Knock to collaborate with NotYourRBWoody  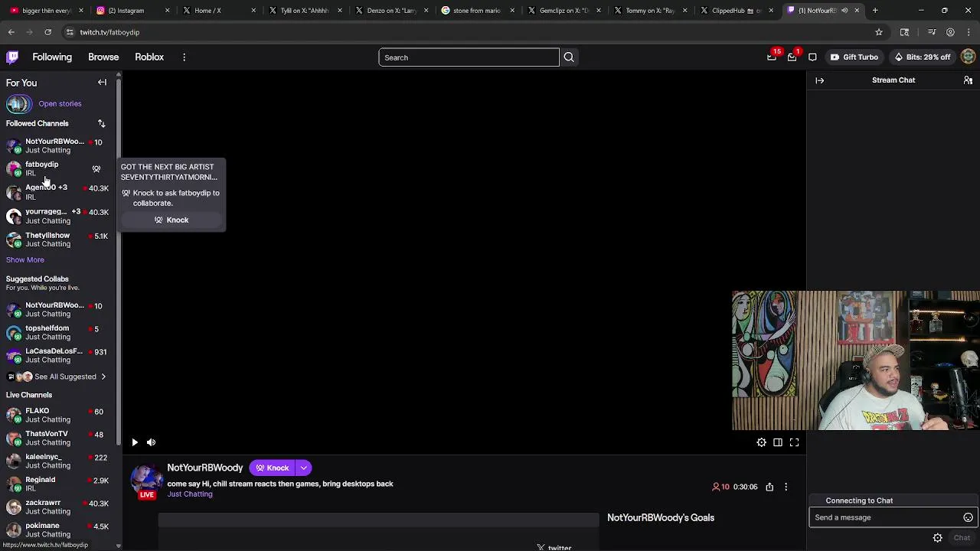coord(273,468)
